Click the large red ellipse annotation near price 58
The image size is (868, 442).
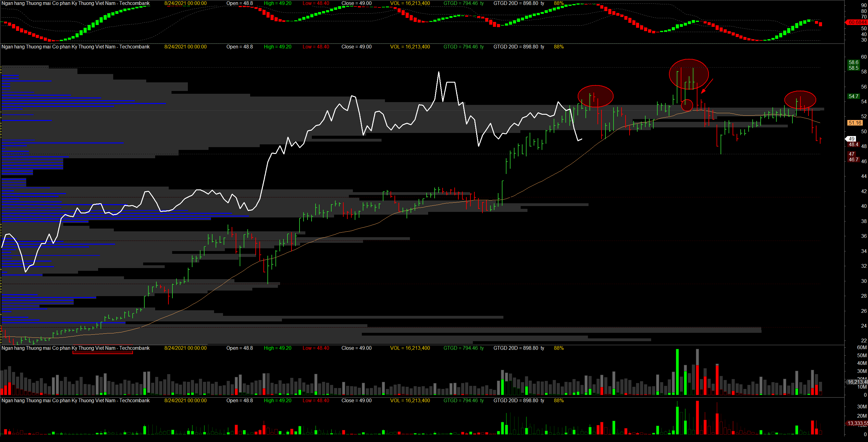tap(689, 74)
